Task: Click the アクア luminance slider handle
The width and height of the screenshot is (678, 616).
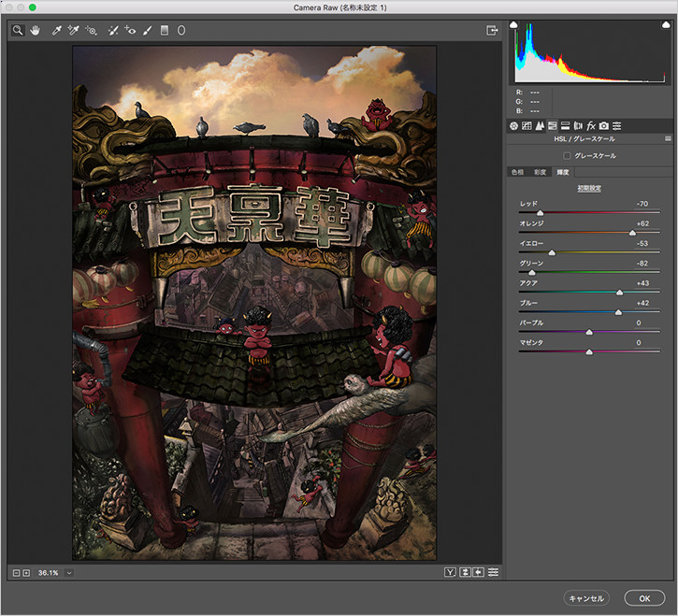Action: tap(620, 293)
